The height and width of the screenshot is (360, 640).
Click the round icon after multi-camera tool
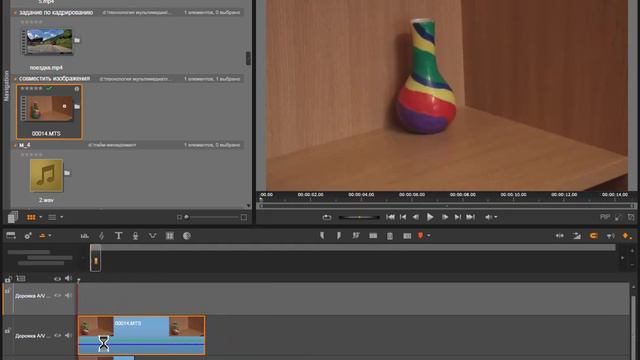tap(187, 236)
